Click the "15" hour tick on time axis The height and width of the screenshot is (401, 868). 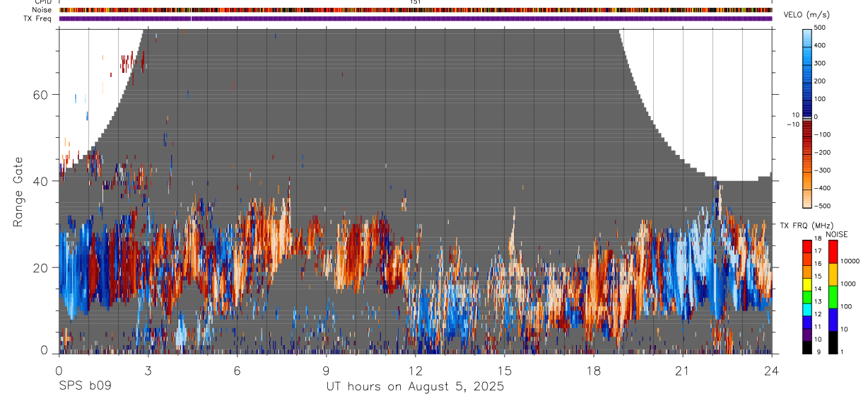click(x=505, y=370)
